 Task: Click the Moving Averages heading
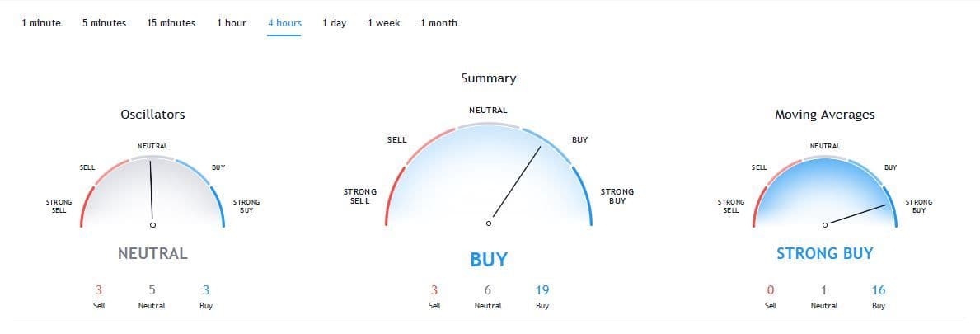(824, 115)
